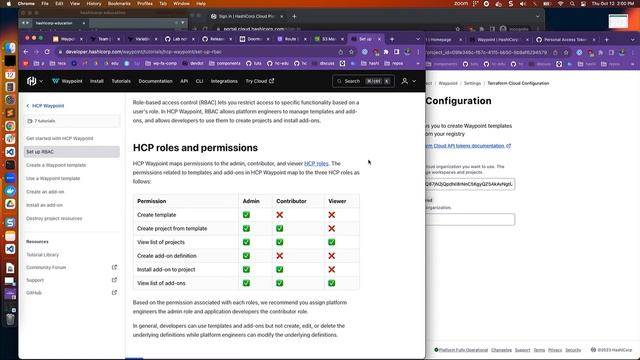Open Get started with HCP Waypoint tutorial
640x360 pixels.
point(60,138)
